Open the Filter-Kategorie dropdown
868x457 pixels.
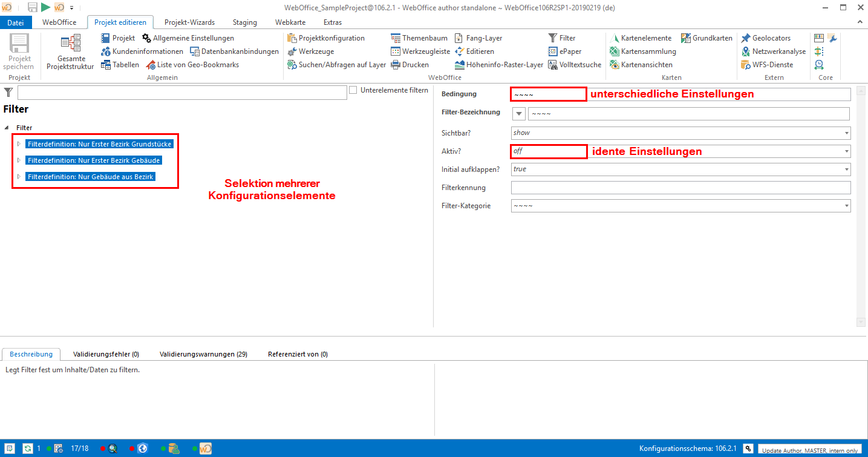pyautogui.click(x=846, y=205)
